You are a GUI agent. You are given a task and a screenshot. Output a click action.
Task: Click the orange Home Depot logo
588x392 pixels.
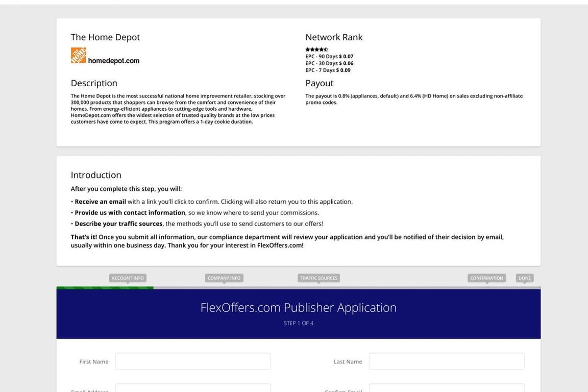pyautogui.click(x=78, y=55)
